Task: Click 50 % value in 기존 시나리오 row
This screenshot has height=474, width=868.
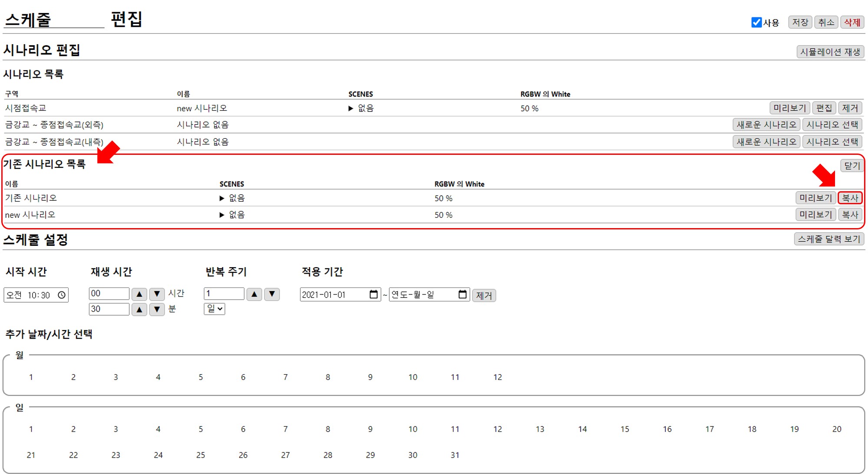Action: [444, 198]
